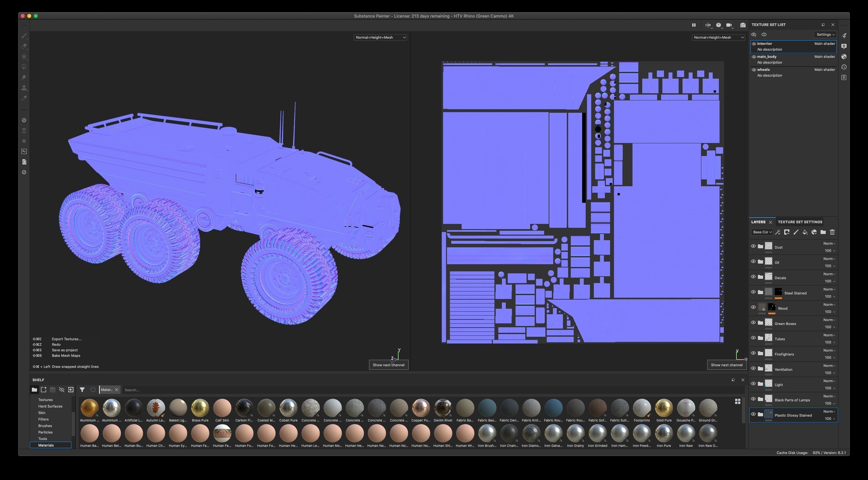Open the Settings dropdown in Texture Set List
This screenshot has height=480, width=868.
pyautogui.click(x=825, y=34)
